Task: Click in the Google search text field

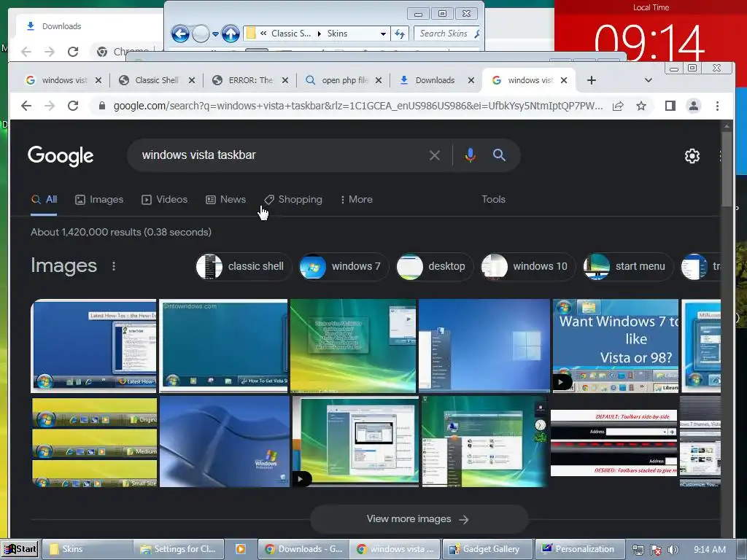Action: pos(281,155)
